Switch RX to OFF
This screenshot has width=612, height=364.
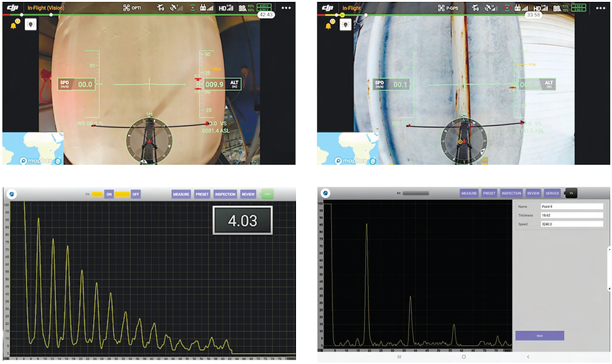[136, 194]
